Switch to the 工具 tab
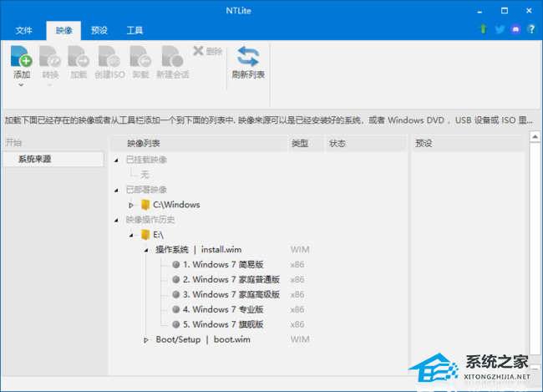543x392 pixels. coord(134,30)
